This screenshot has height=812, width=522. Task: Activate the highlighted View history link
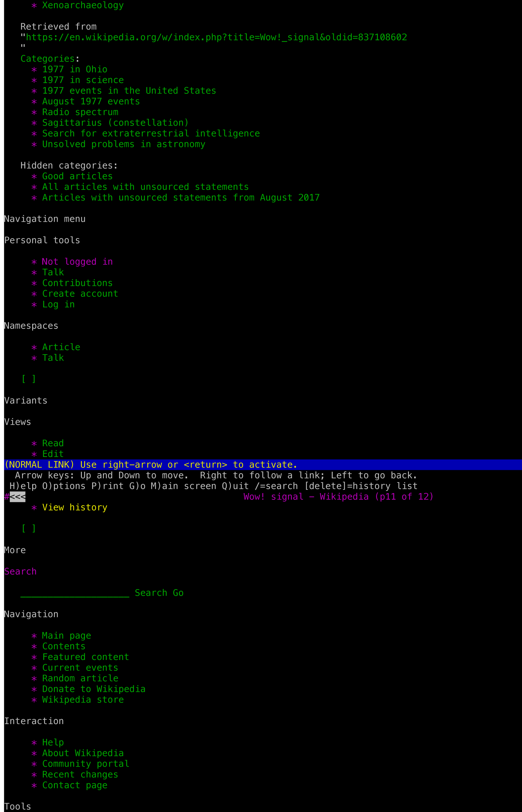coord(74,507)
